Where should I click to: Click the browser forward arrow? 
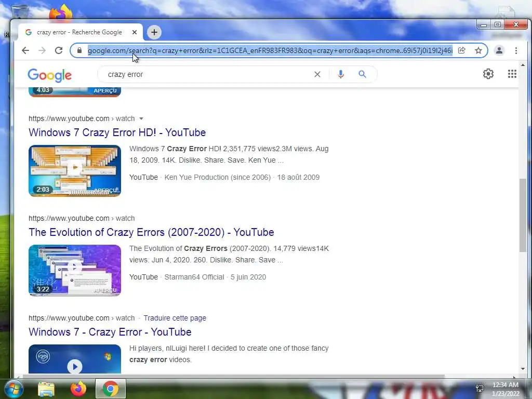(x=42, y=50)
